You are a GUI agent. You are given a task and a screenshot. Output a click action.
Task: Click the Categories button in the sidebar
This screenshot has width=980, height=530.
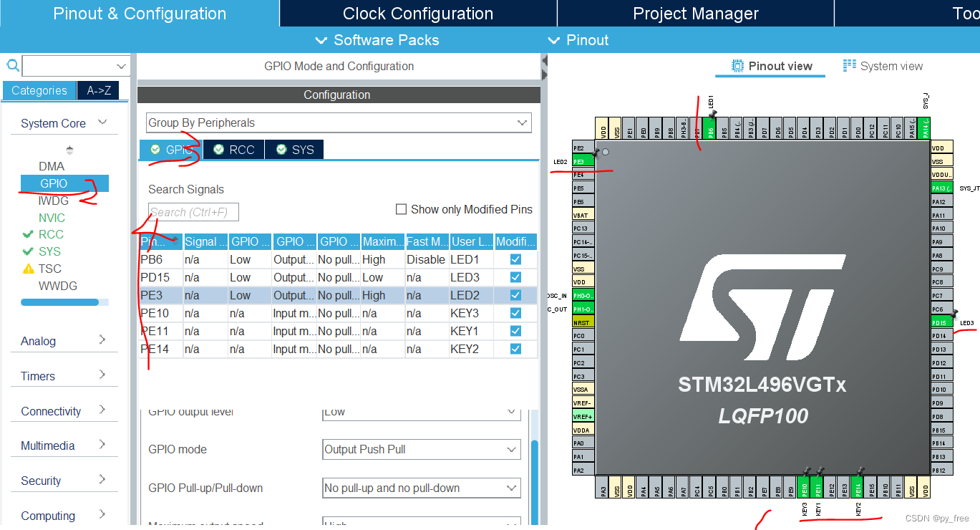pos(39,91)
